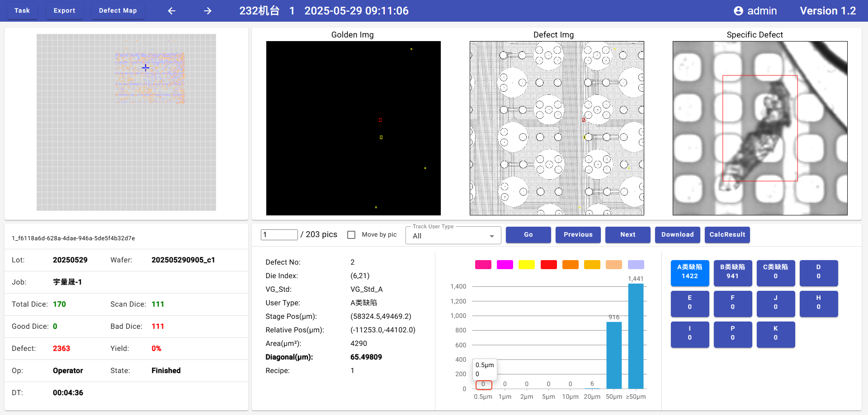Click the Next button
868x415 pixels.
click(627, 235)
